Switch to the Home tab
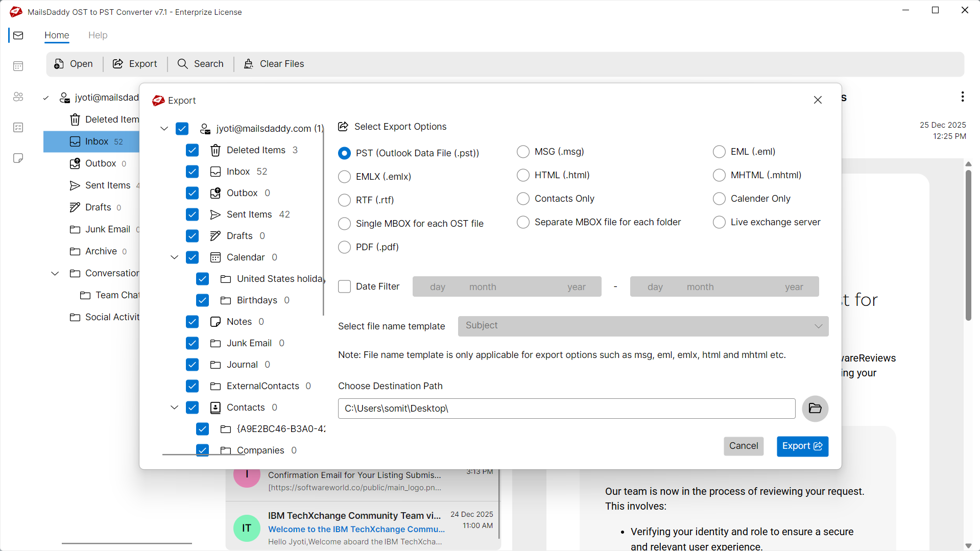The width and height of the screenshot is (980, 551). 57,35
